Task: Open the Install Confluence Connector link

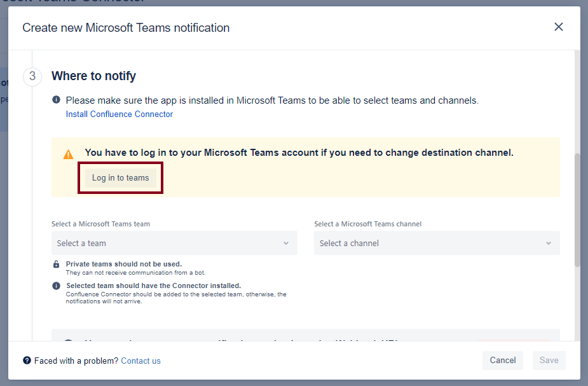Action: click(x=119, y=114)
